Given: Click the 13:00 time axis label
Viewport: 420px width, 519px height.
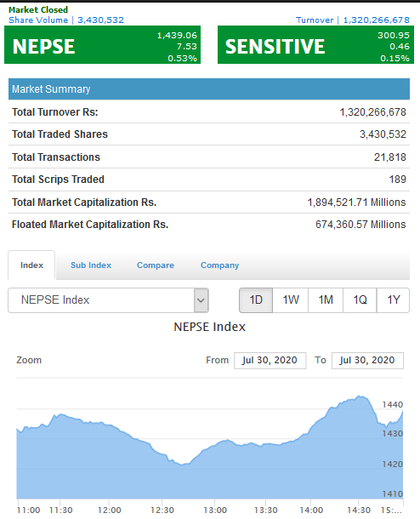Looking at the screenshot, I should [215, 510].
